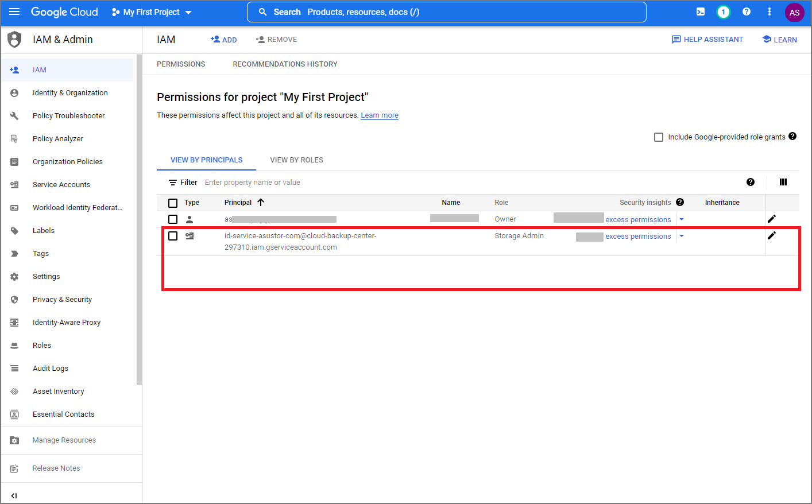Click the Policy Troubleshooter wrench icon
This screenshot has width=812, height=504.
click(14, 115)
